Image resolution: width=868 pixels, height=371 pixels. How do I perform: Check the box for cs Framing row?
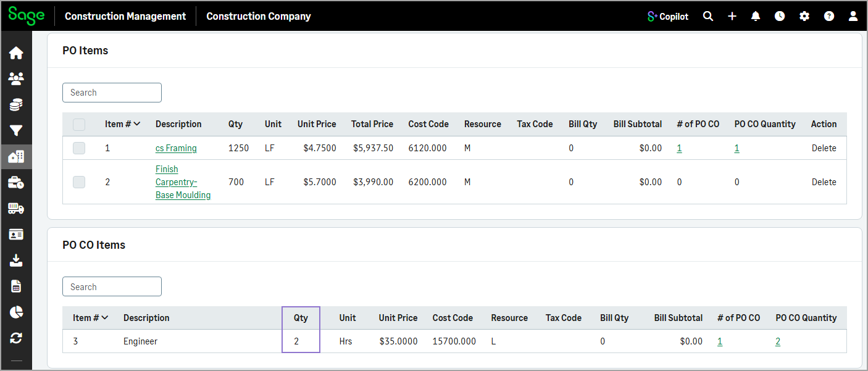pyautogui.click(x=79, y=148)
